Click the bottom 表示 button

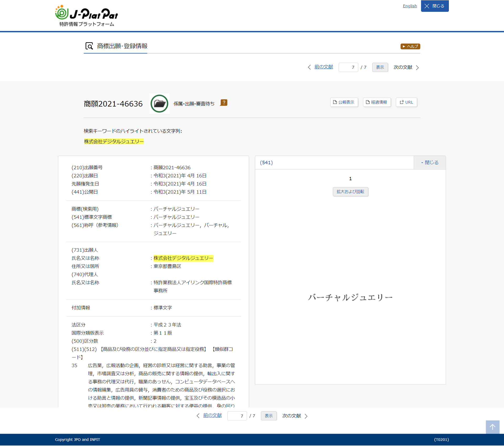click(x=269, y=416)
